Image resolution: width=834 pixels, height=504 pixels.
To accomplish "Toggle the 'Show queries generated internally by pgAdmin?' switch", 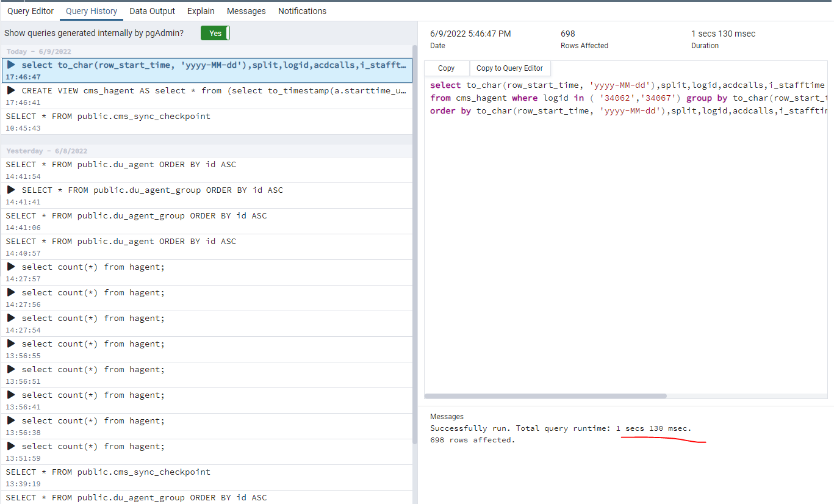I will [x=215, y=33].
